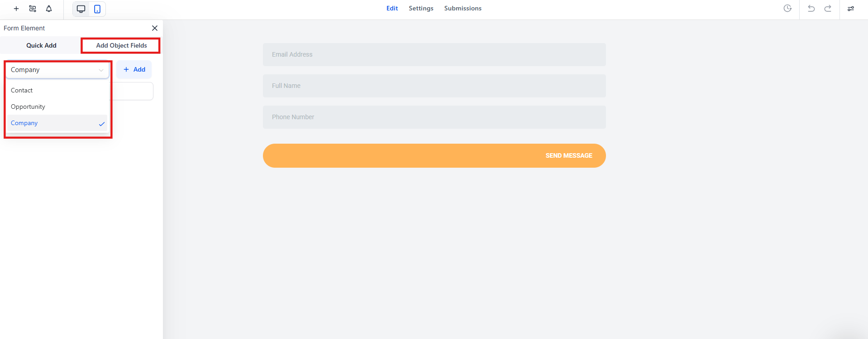This screenshot has height=339, width=868.
Task: Open version history clock icon
Action: pos(787,9)
